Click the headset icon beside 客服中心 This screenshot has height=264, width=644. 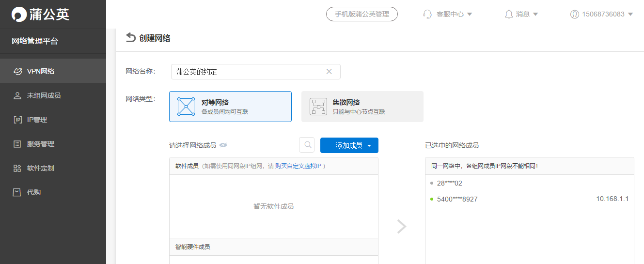(x=427, y=14)
